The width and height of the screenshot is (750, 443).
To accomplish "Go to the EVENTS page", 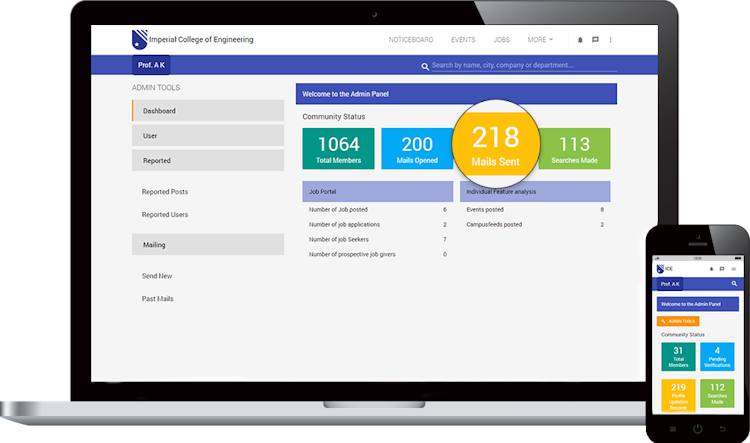I will click(463, 40).
